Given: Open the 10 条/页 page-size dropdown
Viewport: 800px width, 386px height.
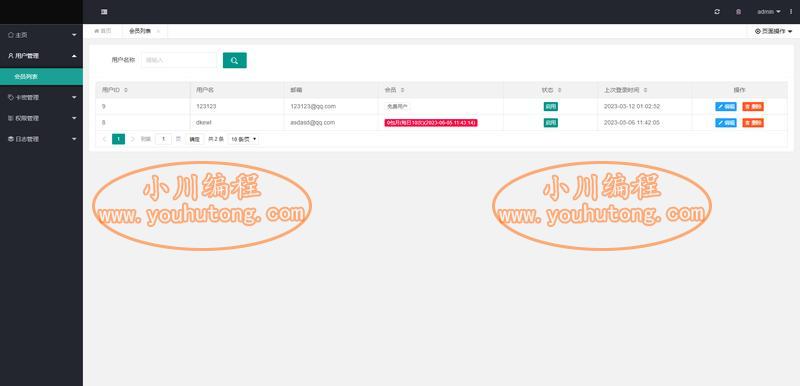Looking at the screenshot, I should coord(243,139).
